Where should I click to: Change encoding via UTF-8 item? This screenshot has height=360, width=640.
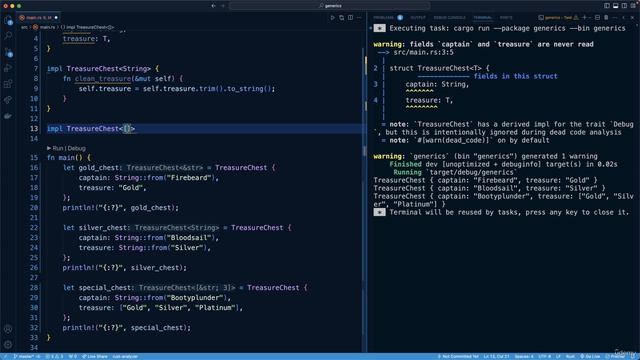click(x=544, y=356)
